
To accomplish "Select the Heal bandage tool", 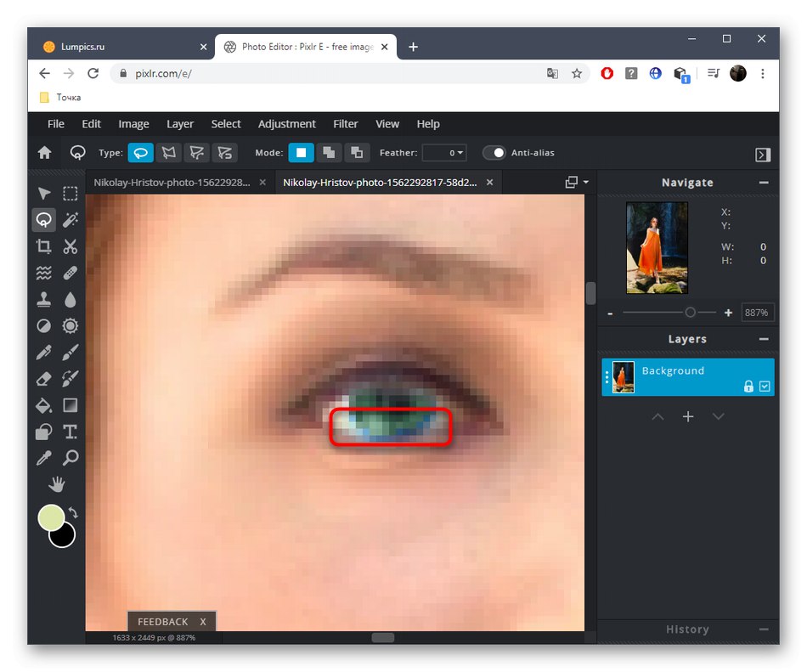I will [71, 273].
